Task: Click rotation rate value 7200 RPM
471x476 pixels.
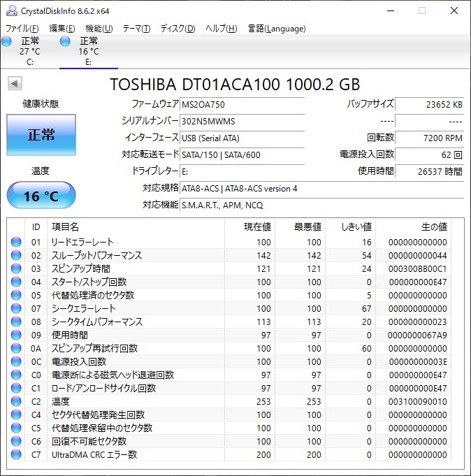Action: click(430, 138)
